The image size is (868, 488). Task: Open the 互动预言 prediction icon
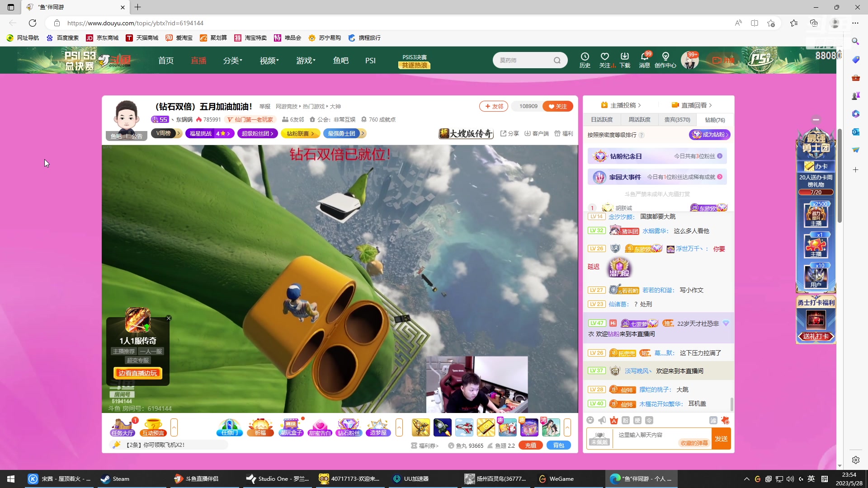pyautogui.click(x=154, y=427)
